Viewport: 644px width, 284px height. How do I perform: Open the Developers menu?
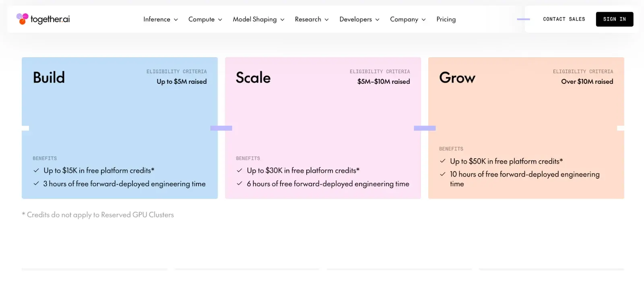(359, 19)
